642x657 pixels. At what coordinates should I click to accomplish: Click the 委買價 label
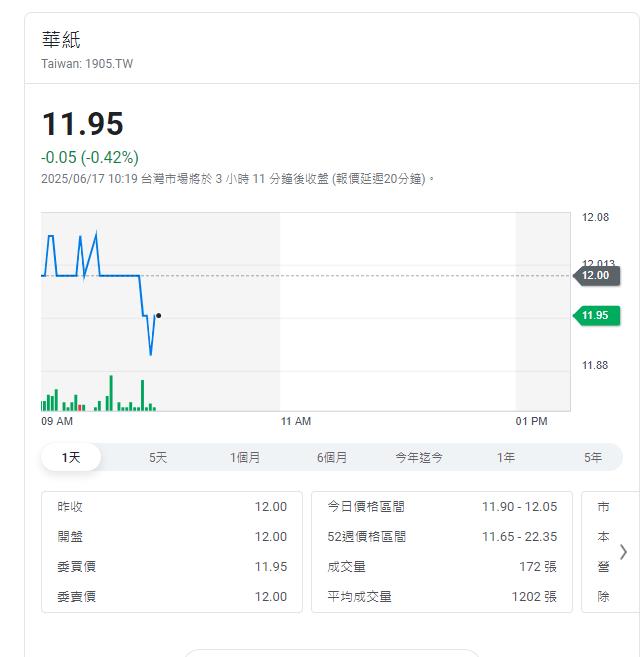[x=76, y=566]
